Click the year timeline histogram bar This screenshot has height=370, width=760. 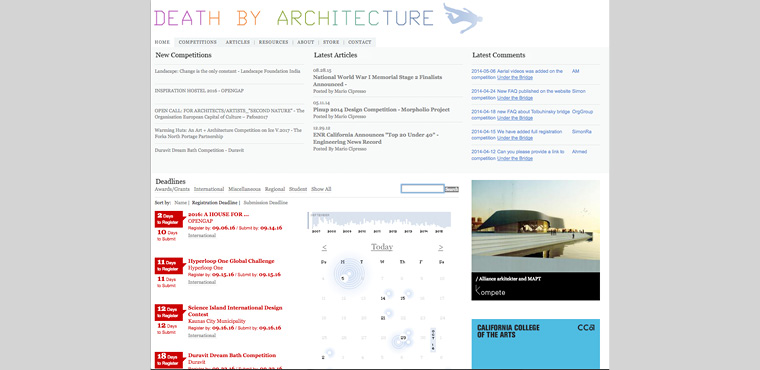tap(380, 220)
